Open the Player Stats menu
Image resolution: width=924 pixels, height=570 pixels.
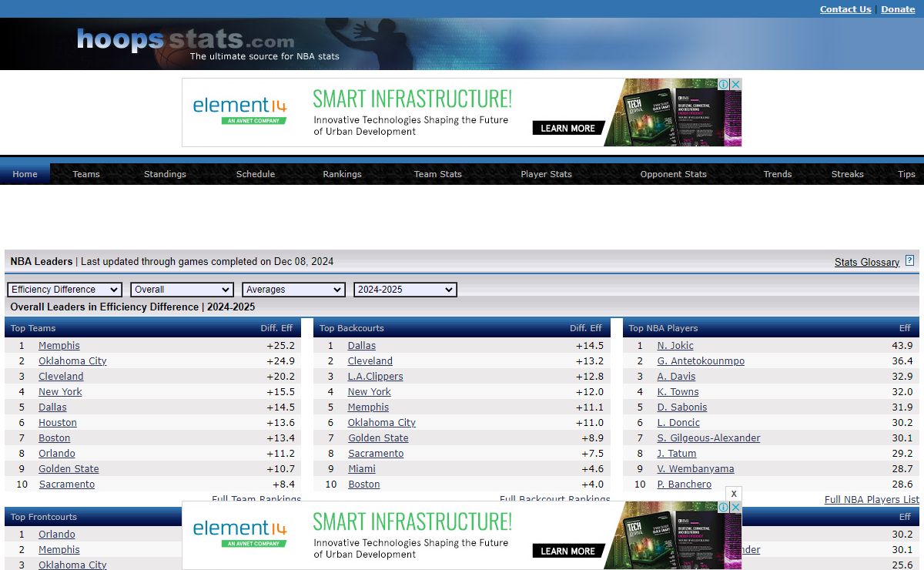pyautogui.click(x=546, y=174)
